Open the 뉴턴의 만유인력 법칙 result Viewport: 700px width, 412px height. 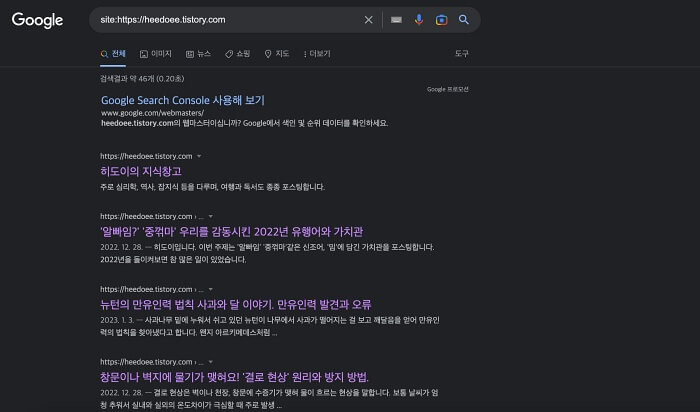tap(236, 305)
